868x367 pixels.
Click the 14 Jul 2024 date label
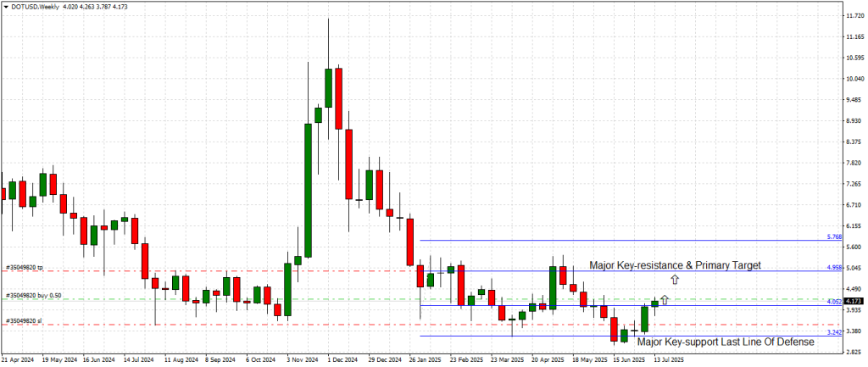tap(140, 359)
